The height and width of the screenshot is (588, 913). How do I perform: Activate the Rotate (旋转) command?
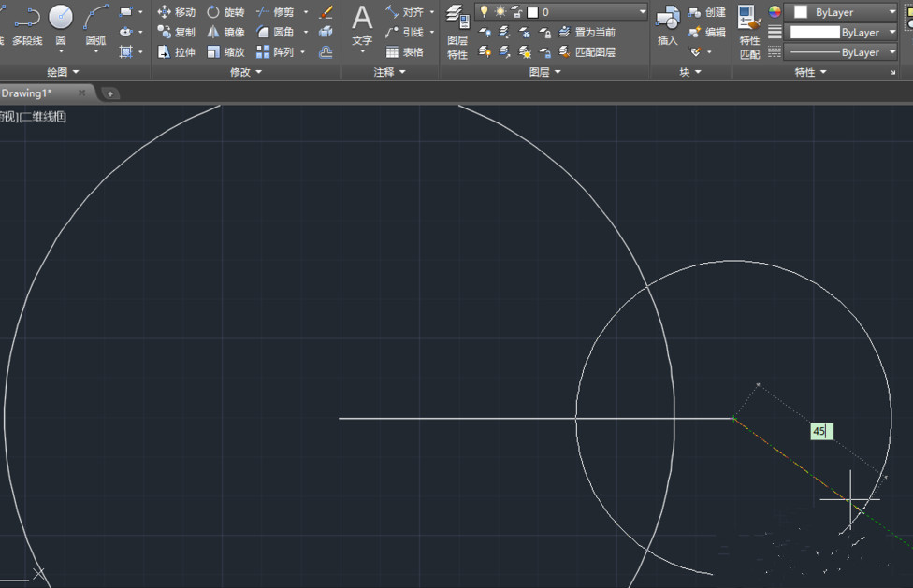point(226,11)
